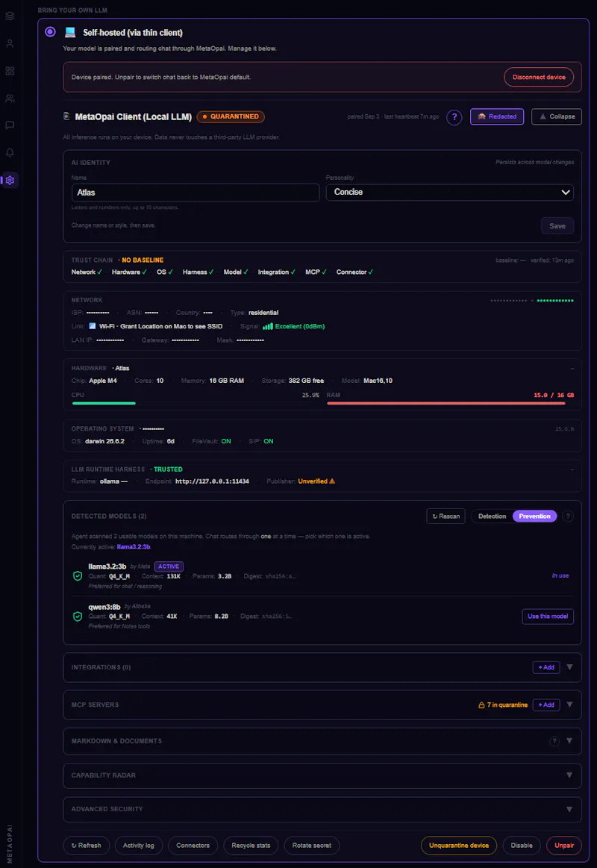Select the Self-hosted radio button
597x868 pixels.
(x=50, y=31)
